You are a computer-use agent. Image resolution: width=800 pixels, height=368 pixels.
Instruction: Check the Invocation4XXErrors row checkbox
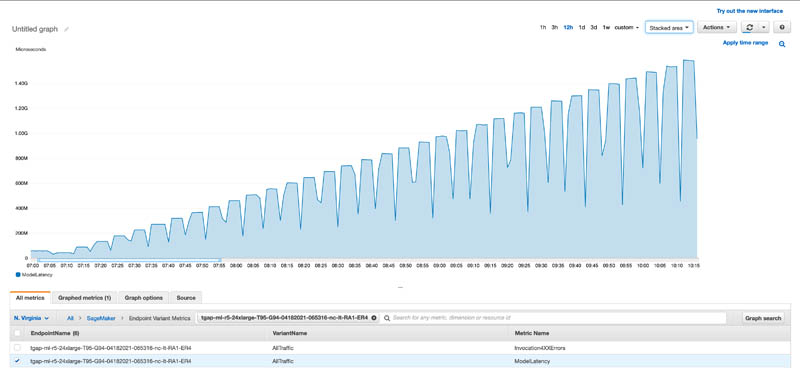click(x=18, y=348)
